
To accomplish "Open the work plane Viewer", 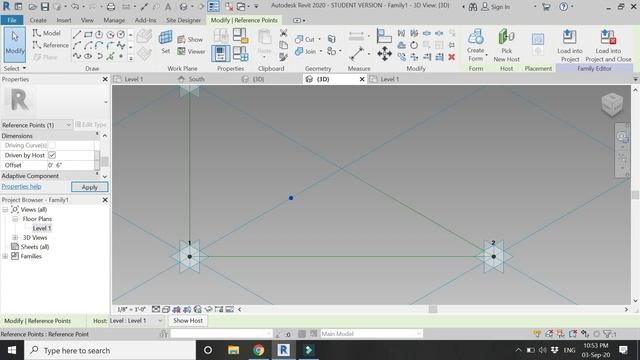I will (191, 51).
